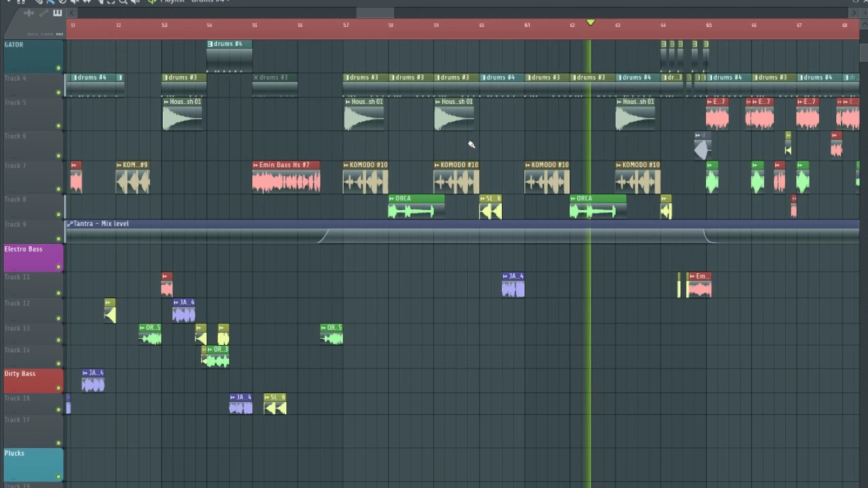Screen dimensions: 868x488
Task: Select the Hous..sh 01 clip at bar 53
Action: pos(182,114)
